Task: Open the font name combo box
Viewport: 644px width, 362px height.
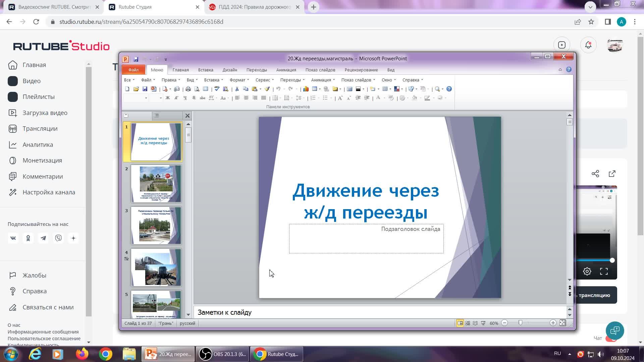Action: [x=136, y=98]
